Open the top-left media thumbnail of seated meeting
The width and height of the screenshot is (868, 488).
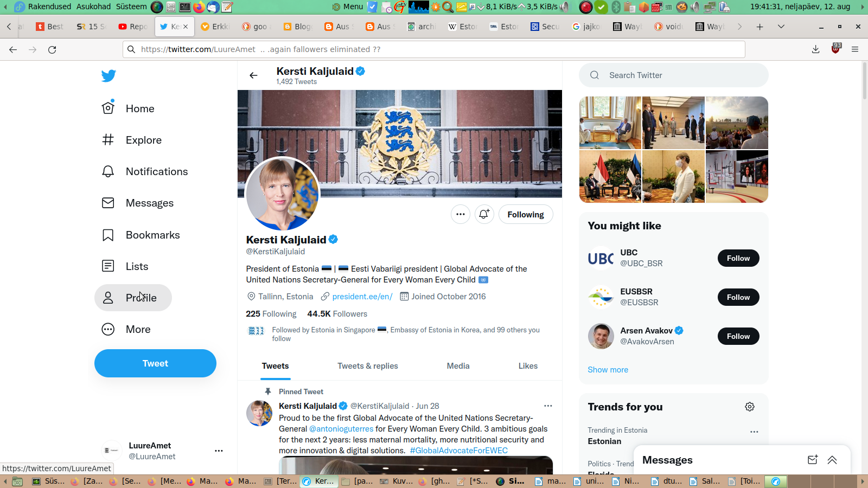[610, 123]
